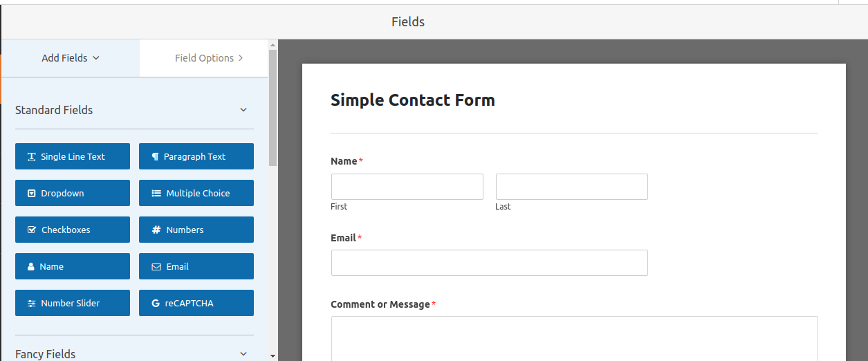Click the Paragraph Text pilcrow icon
868x361 pixels.
click(x=156, y=157)
